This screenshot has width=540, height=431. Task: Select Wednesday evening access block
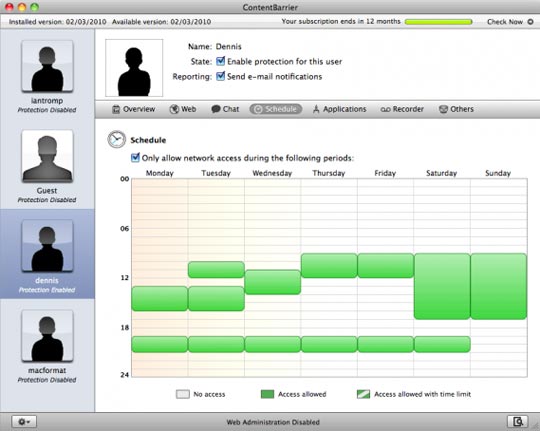point(272,344)
